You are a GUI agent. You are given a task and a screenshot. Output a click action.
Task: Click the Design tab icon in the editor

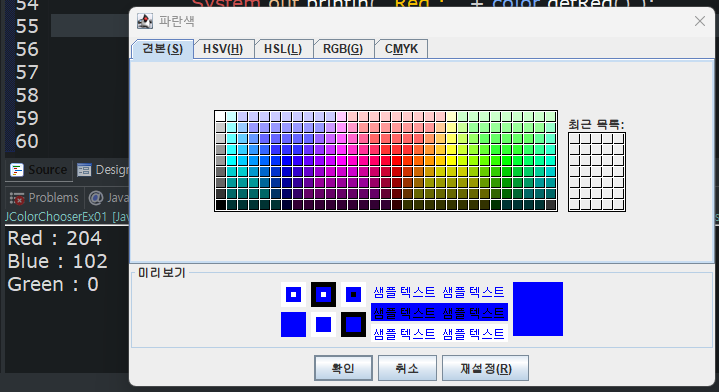[84, 170]
